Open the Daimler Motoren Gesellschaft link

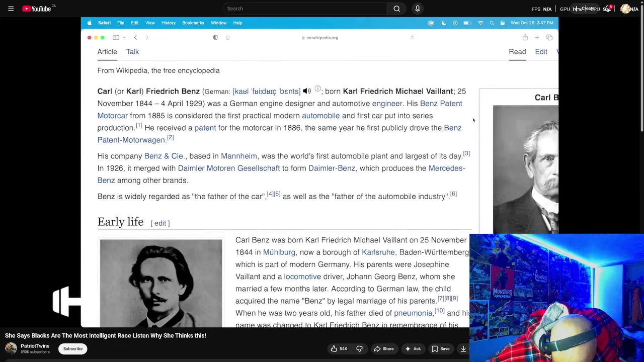(228, 168)
